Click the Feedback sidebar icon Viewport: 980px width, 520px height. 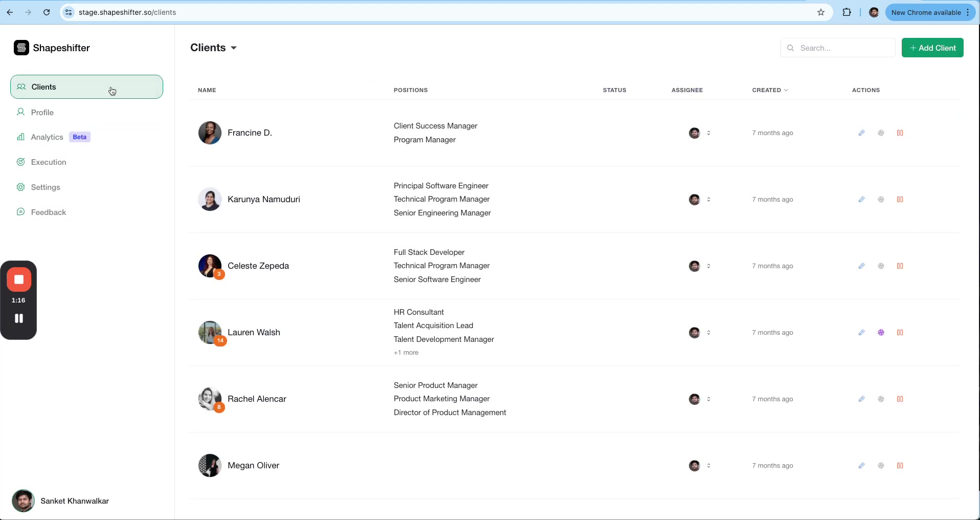[x=20, y=212]
